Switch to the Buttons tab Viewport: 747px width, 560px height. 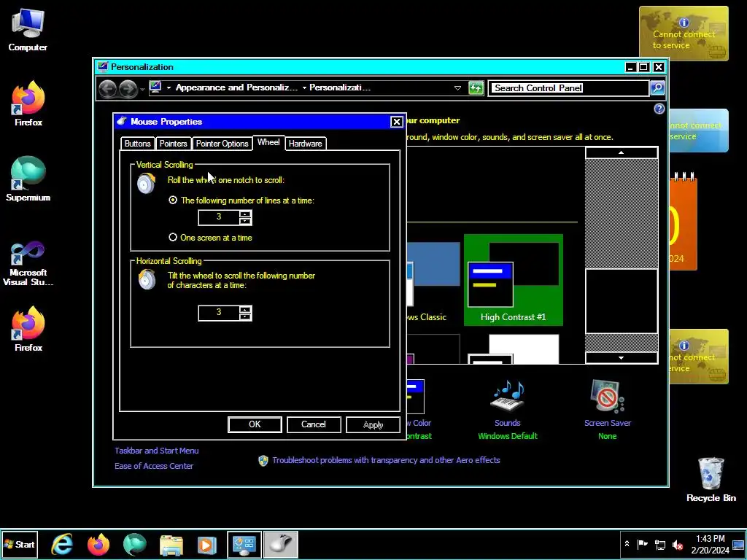[137, 144]
